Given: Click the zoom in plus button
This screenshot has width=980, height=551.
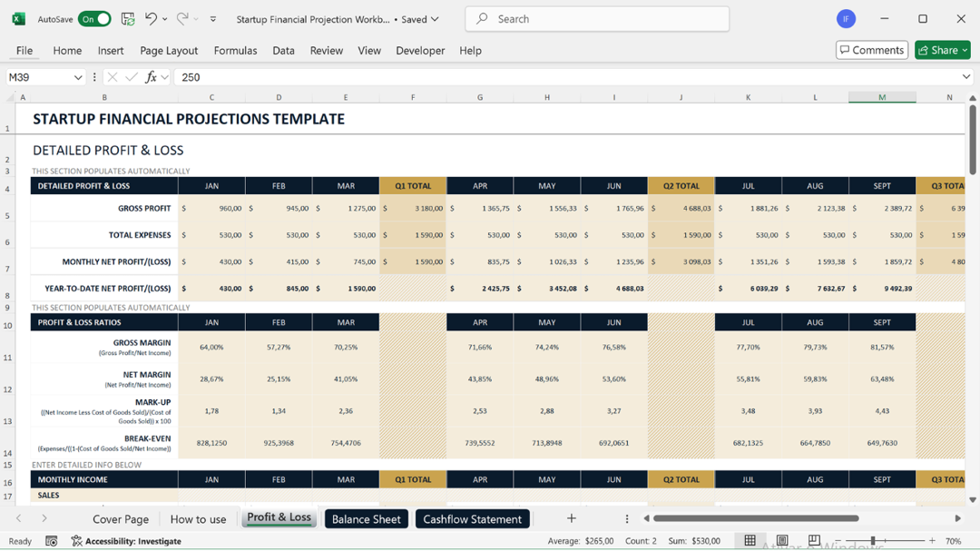Looking at the screenshot, I should pos(932,540).
